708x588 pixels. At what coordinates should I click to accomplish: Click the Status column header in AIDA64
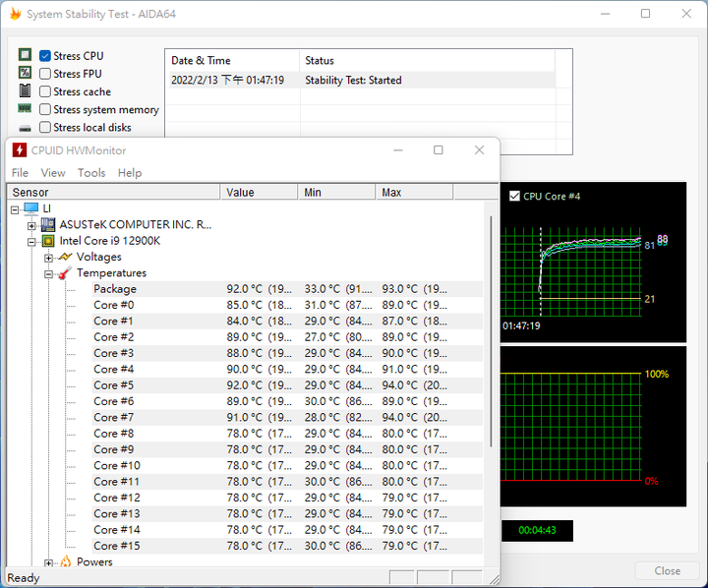point(427,61)
